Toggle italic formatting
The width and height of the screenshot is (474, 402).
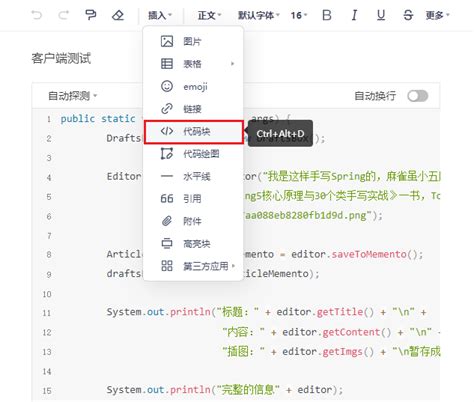pos(354,15)
